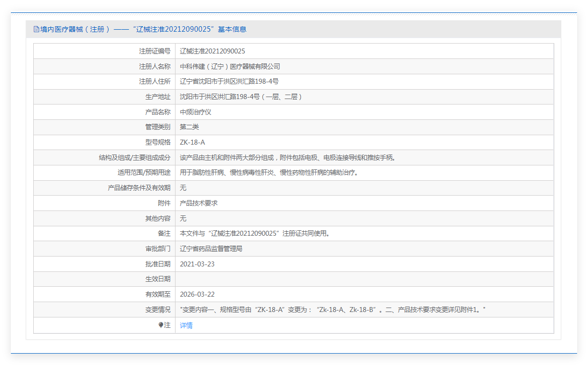The image size is (588, 365).
Task: Click the approving department 辽宁省药品监督管理局
Action: [x=211, y=249]
